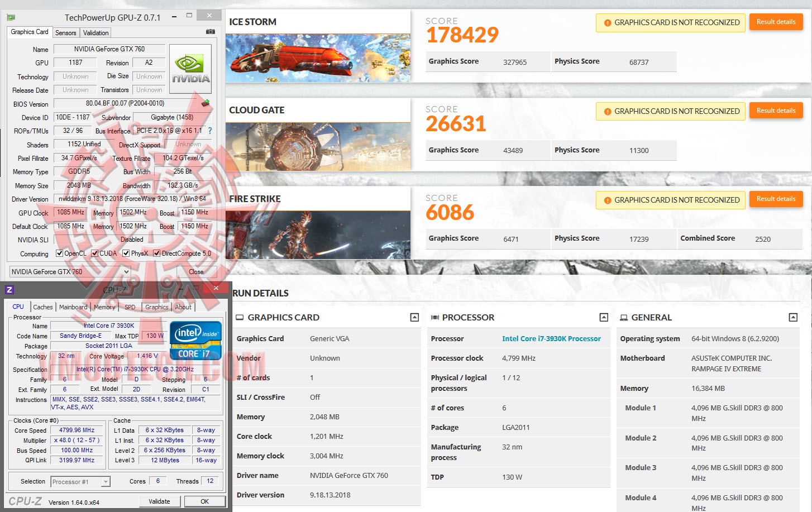Click the Subvendor field Gigabyte (1458)
The image size is (812, 512).
[172, 117]
